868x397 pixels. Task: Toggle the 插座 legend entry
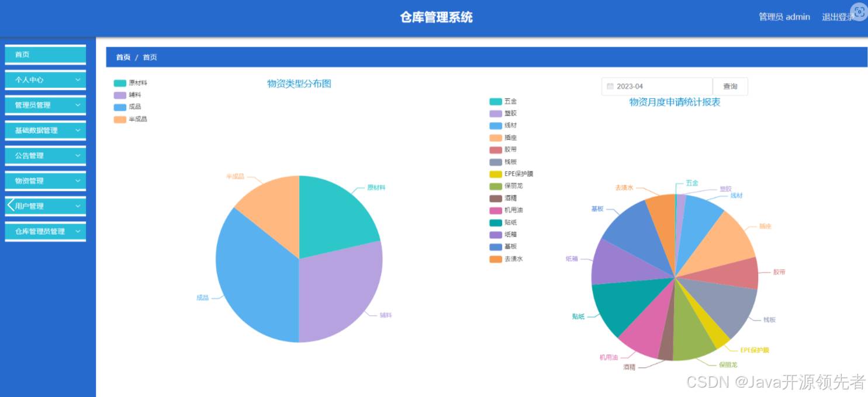coord(503,138)
